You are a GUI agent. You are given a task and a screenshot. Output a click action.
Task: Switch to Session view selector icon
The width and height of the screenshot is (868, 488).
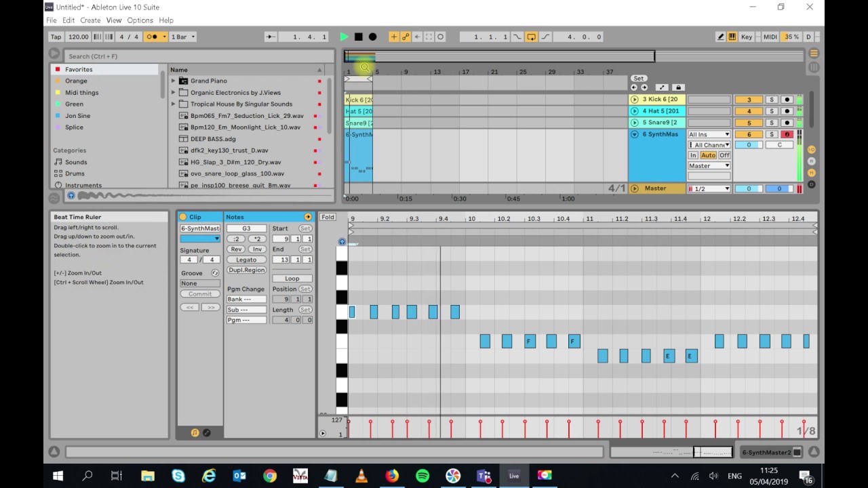point(814,67)
